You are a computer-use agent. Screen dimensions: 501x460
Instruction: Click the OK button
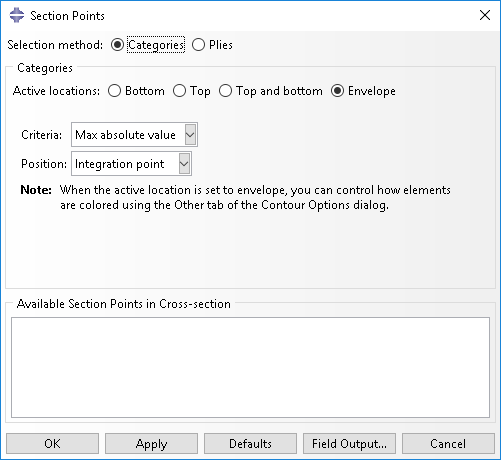pos(52,444)
